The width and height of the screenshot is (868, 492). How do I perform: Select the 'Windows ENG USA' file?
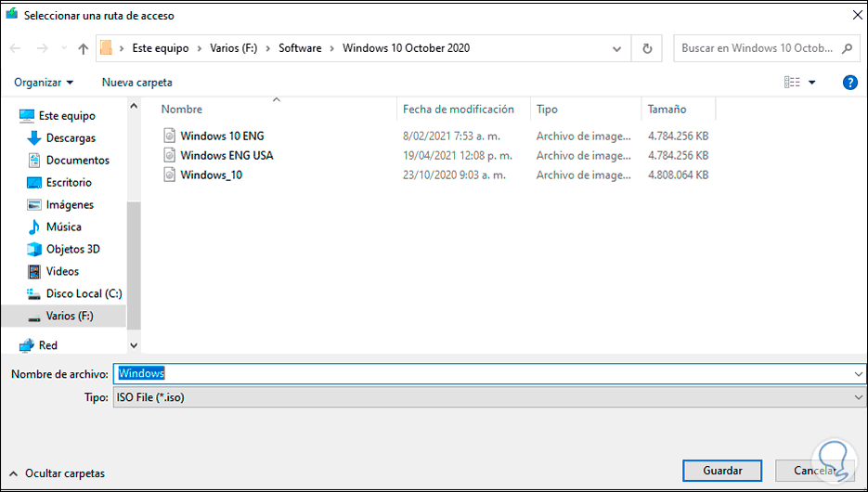[227, 156]
